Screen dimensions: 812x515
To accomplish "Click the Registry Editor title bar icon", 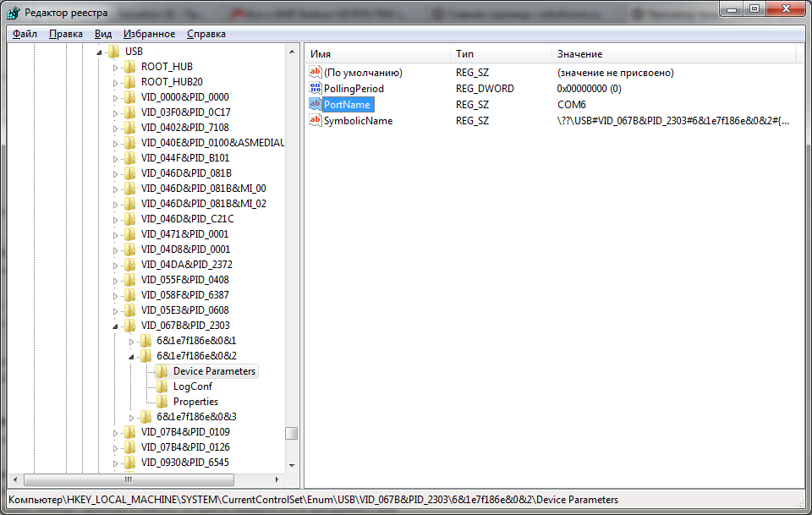I will [13, 13].
